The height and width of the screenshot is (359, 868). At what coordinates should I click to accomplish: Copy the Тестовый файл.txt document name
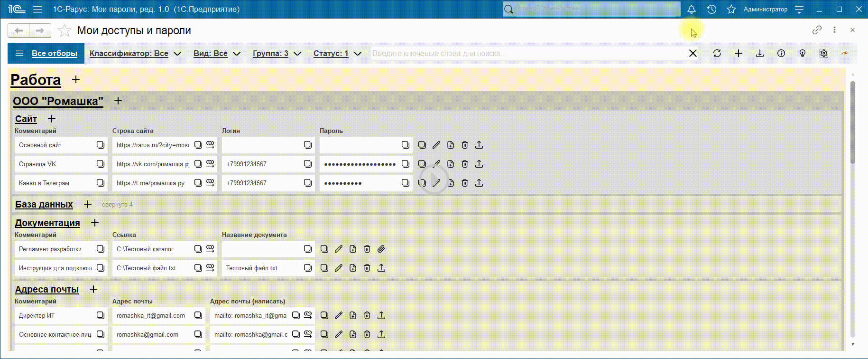(x=307, y=268)
